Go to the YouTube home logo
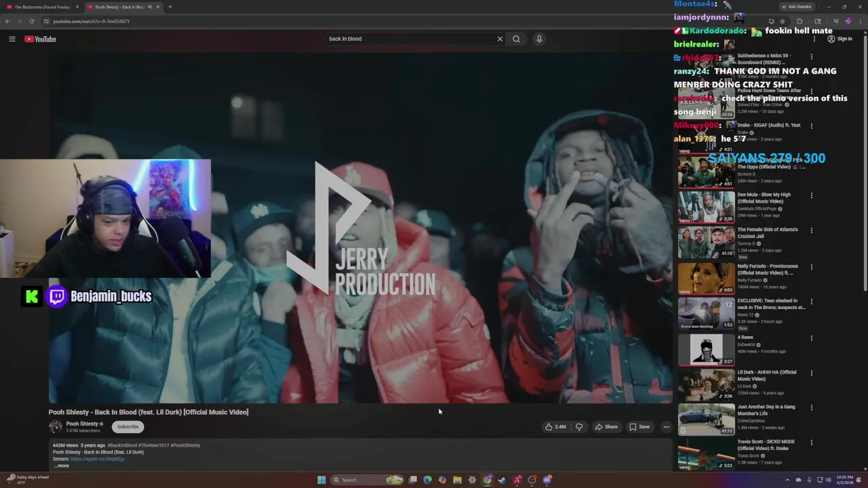The height and width of the screenshot is (488, 868). (40, 39)
